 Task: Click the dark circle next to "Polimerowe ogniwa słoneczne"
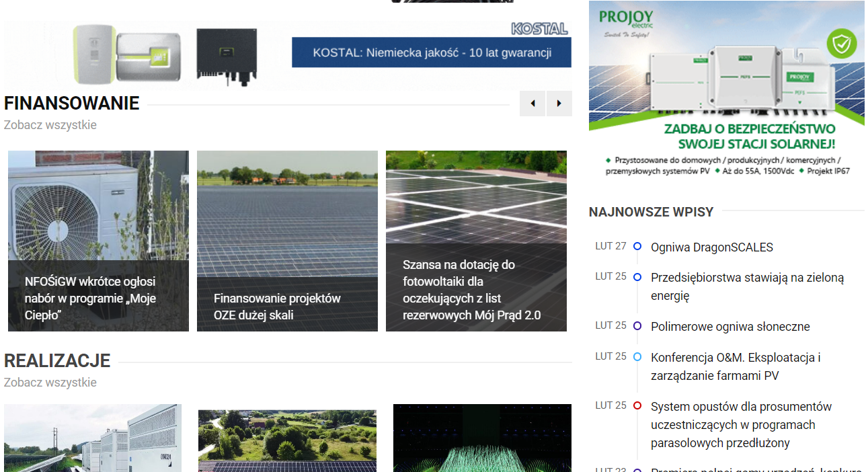pos(637,326)
